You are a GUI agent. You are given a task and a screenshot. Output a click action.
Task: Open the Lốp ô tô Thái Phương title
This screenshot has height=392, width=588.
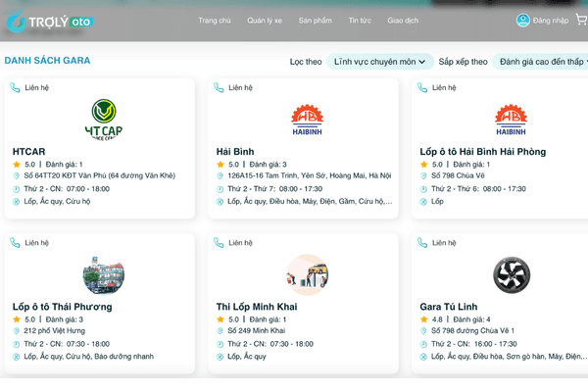(63, 307)
